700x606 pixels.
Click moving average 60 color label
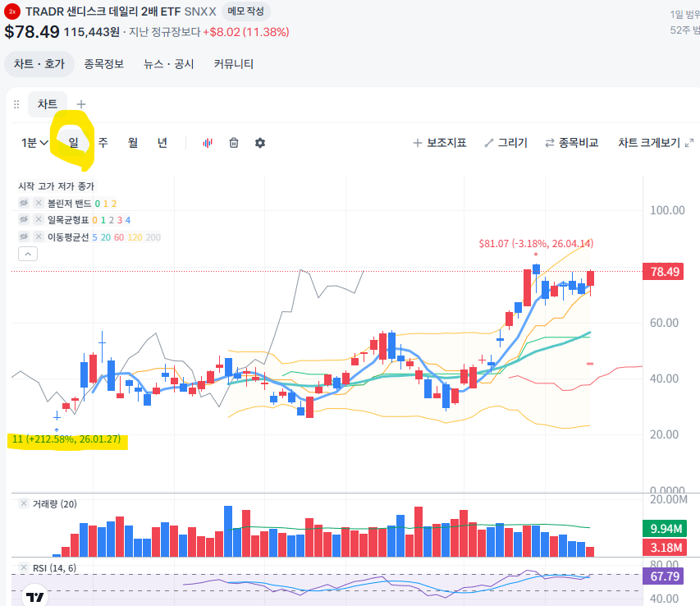pyautogui.click(x=119, y=237)
